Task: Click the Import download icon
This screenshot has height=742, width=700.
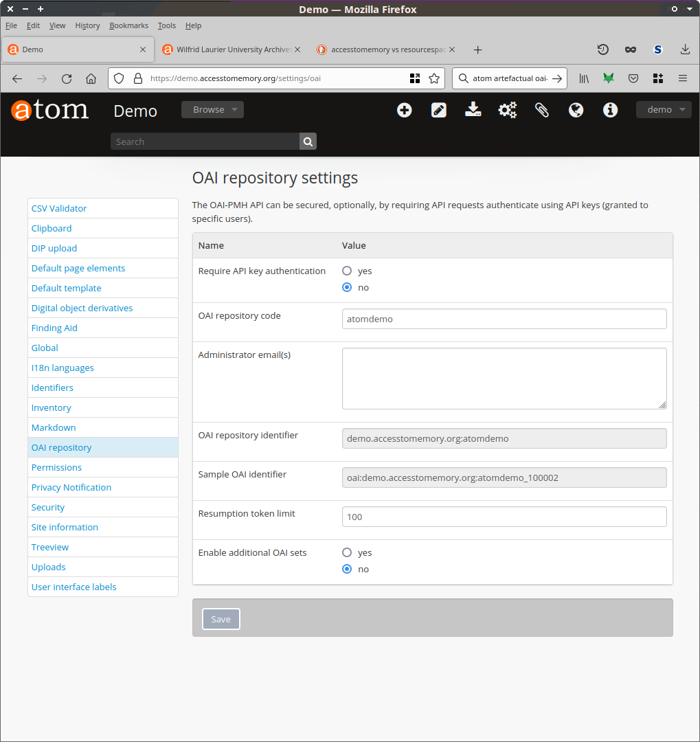Action: pyautogui.click(x=473, y=110)
